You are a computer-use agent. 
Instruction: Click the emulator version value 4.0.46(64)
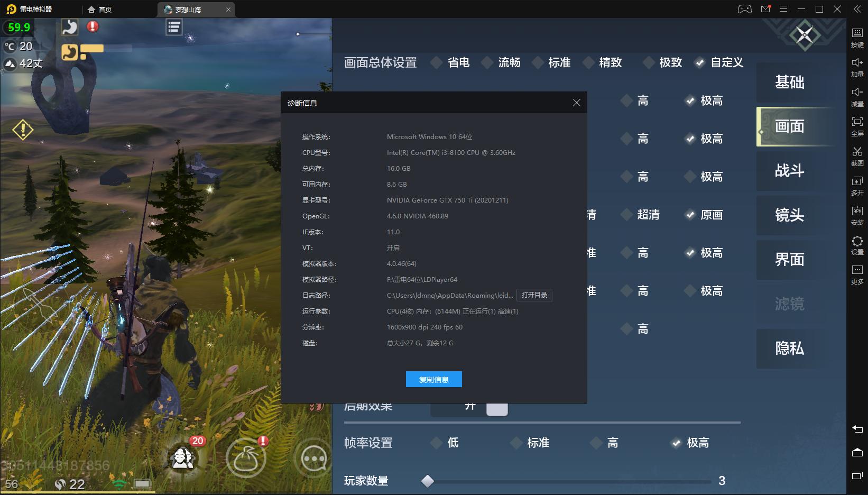(402, 264)
